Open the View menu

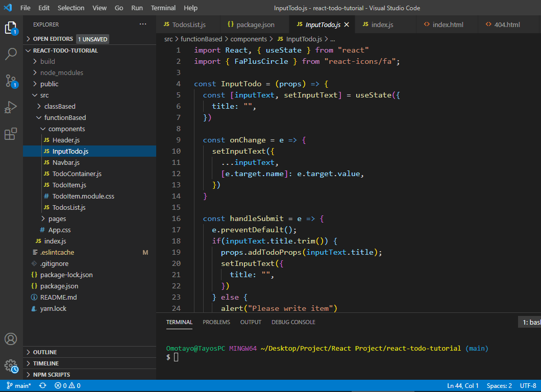click(x=100, y=8)
